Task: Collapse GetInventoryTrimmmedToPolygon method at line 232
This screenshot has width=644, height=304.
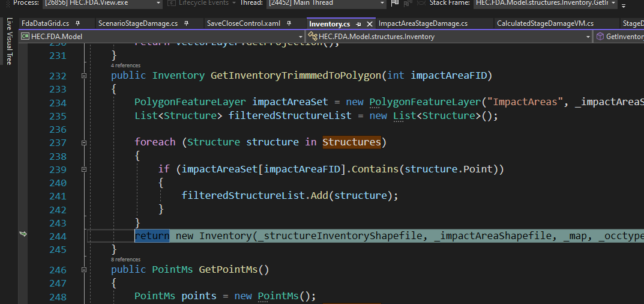Action: pos(84,76)
